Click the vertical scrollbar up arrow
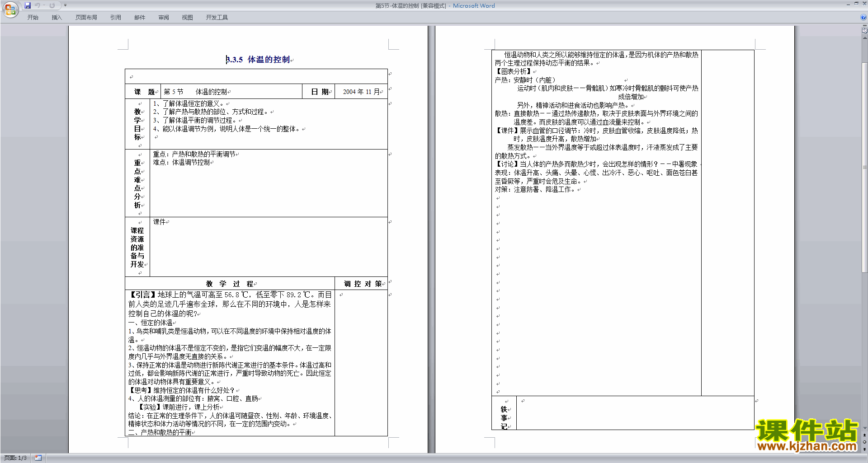 pyautogui.click(x=864, y=38)
